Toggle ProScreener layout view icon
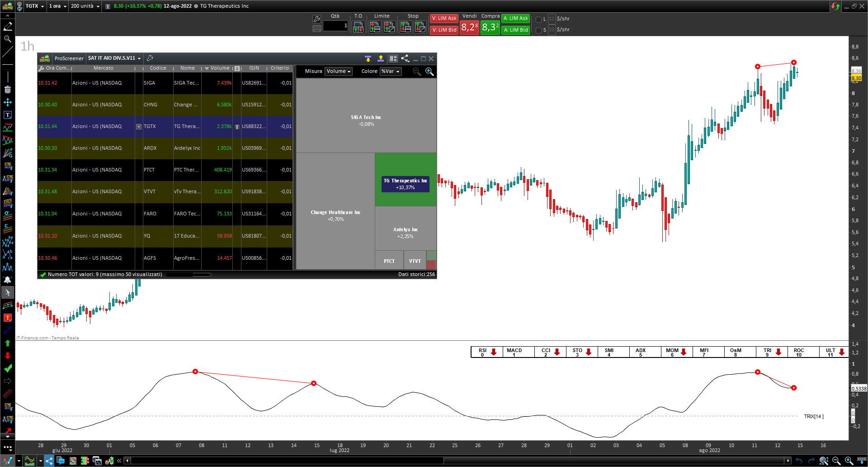 coord(393,58)
